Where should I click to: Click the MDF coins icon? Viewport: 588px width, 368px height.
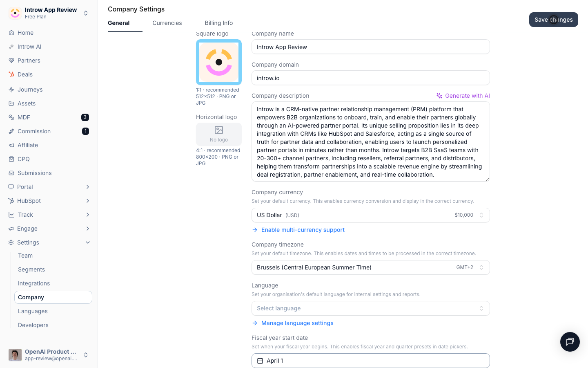point(11,117)
